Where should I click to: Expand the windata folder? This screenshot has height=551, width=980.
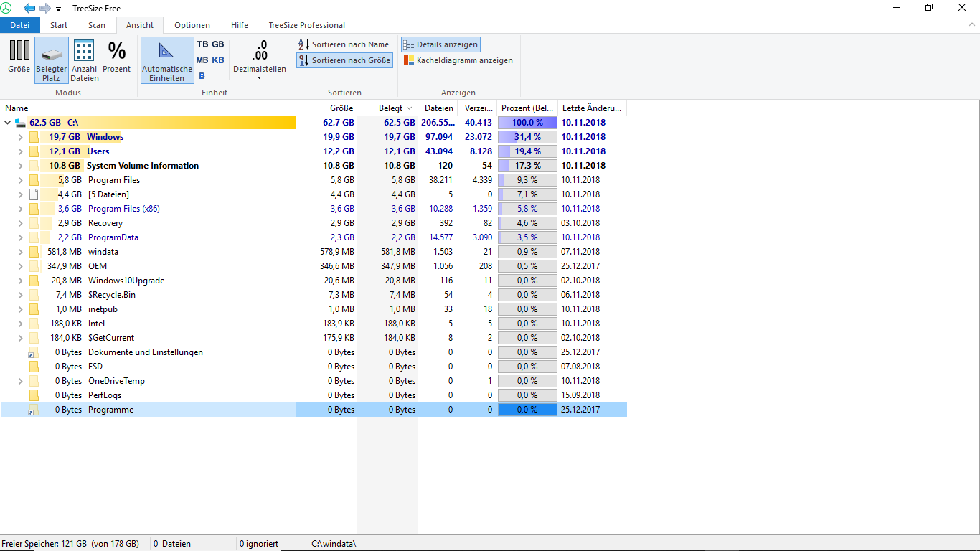[x=20, y=252]
